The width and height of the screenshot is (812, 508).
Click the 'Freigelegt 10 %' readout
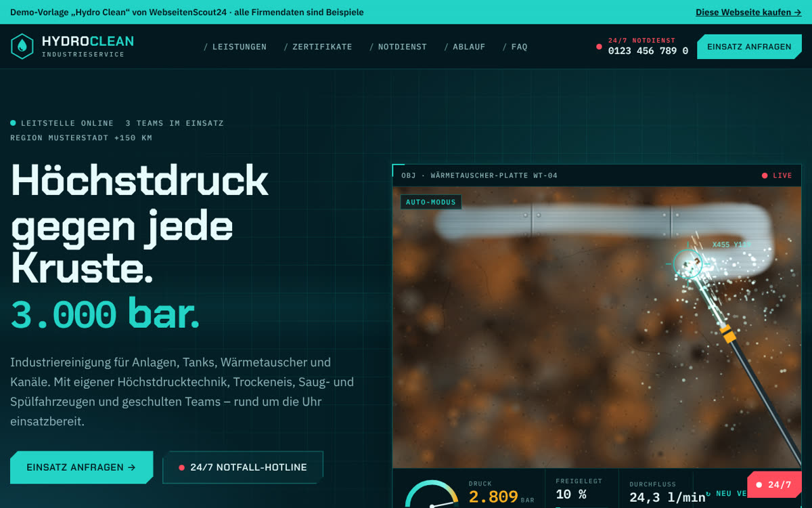[579, 489]
